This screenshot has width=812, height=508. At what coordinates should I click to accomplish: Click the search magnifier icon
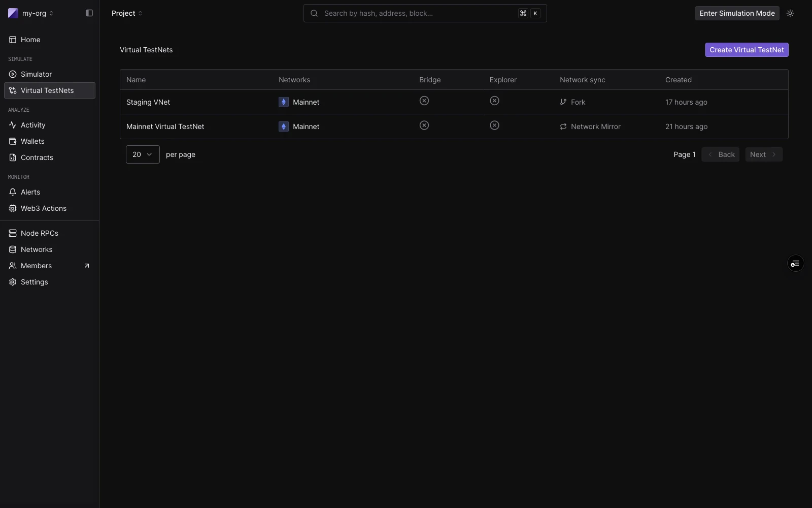pos(314,13)
